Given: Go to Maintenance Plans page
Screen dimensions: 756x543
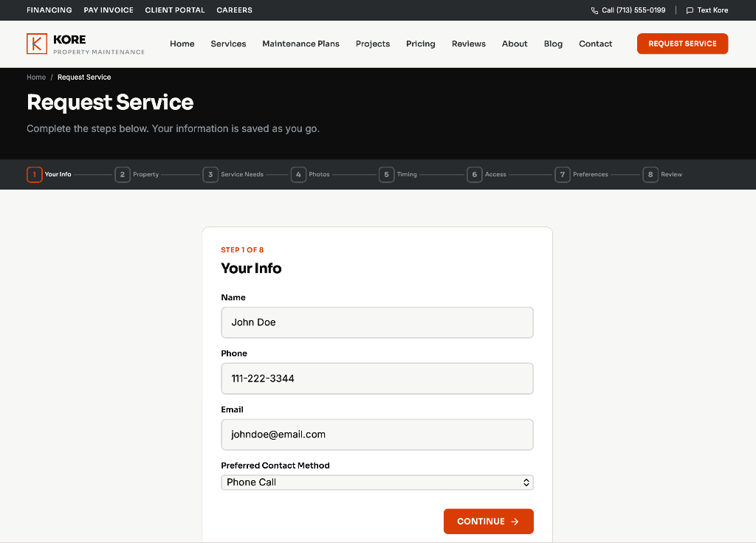Looking at the screenshot, I should coord(301,44).
